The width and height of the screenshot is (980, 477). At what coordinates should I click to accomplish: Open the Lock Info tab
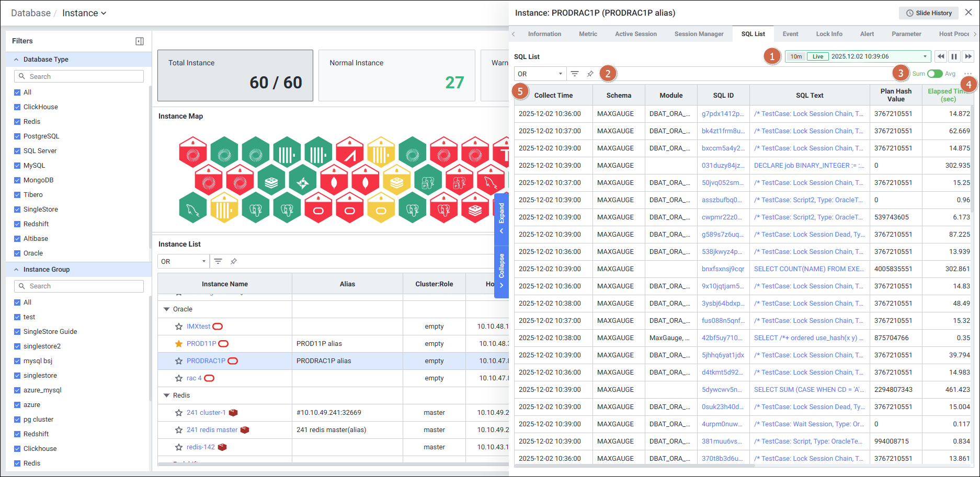829,34
